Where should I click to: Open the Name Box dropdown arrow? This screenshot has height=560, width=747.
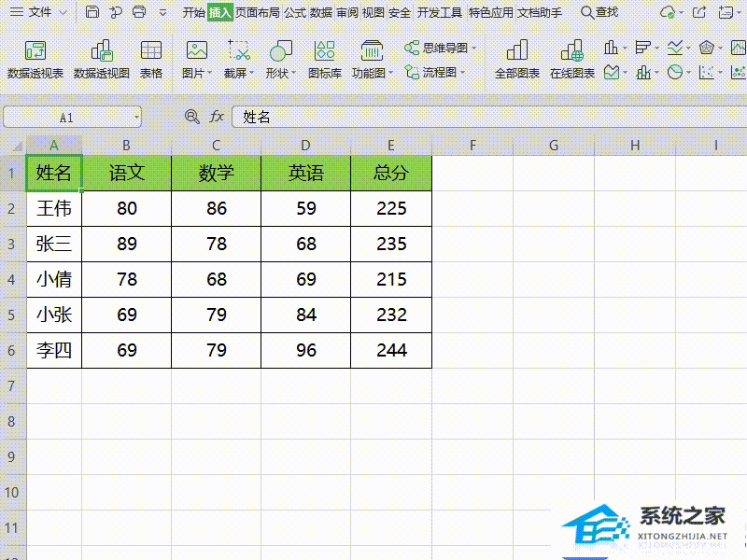[136, 118]
